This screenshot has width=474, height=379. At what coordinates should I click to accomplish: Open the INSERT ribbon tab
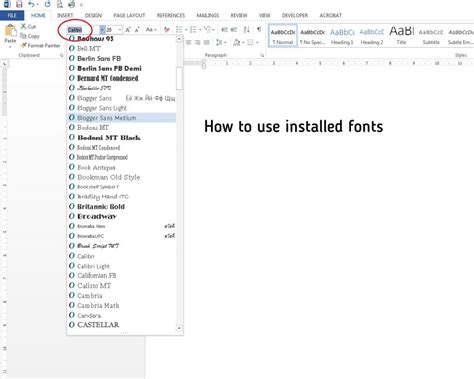point(65,15)
